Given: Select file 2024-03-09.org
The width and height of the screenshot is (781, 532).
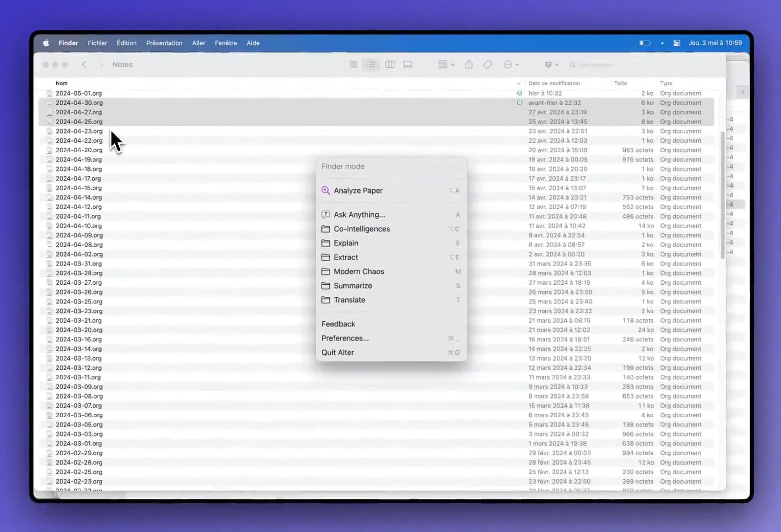Looking at the screenshot, I should pos(79,387).
